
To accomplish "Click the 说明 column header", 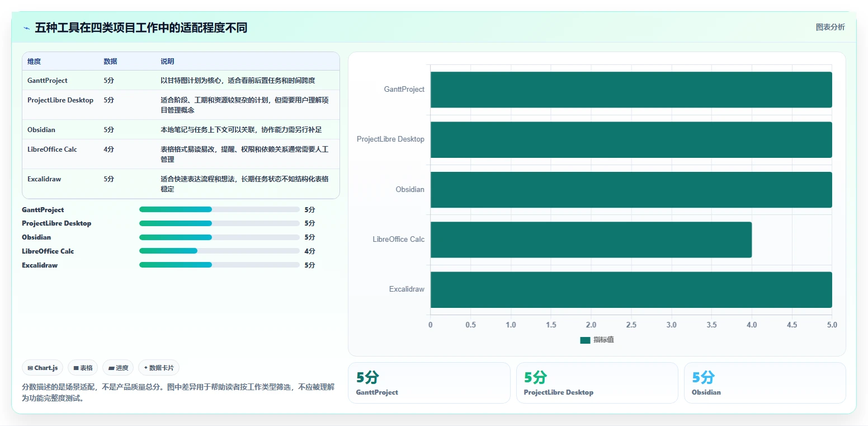I will coord(167,62).
